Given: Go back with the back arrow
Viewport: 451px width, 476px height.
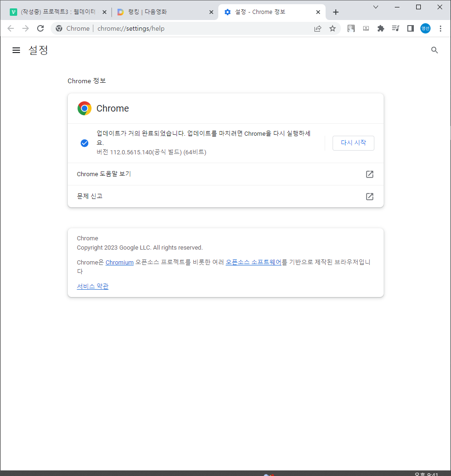Looking at the screenshot, I should pos(11,28).
